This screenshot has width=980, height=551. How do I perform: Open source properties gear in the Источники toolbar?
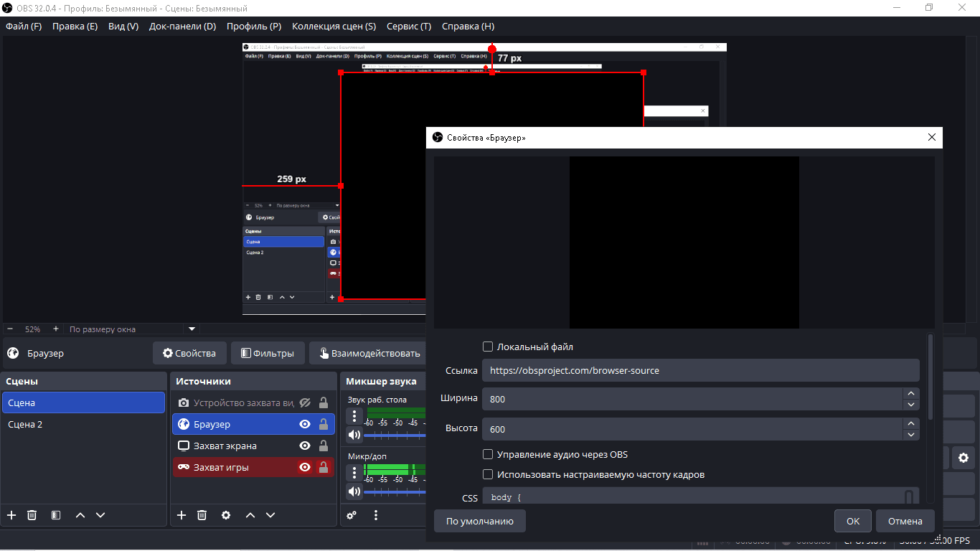(226, 515)
